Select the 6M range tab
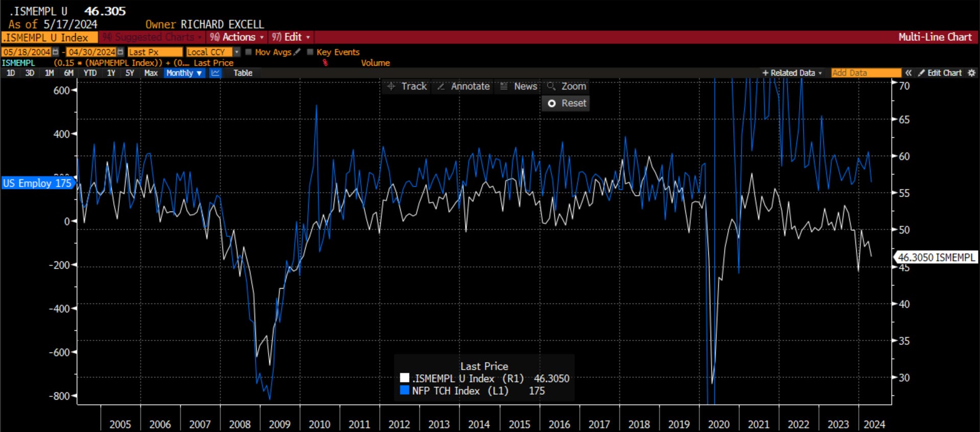 click(x=68, y=73)
